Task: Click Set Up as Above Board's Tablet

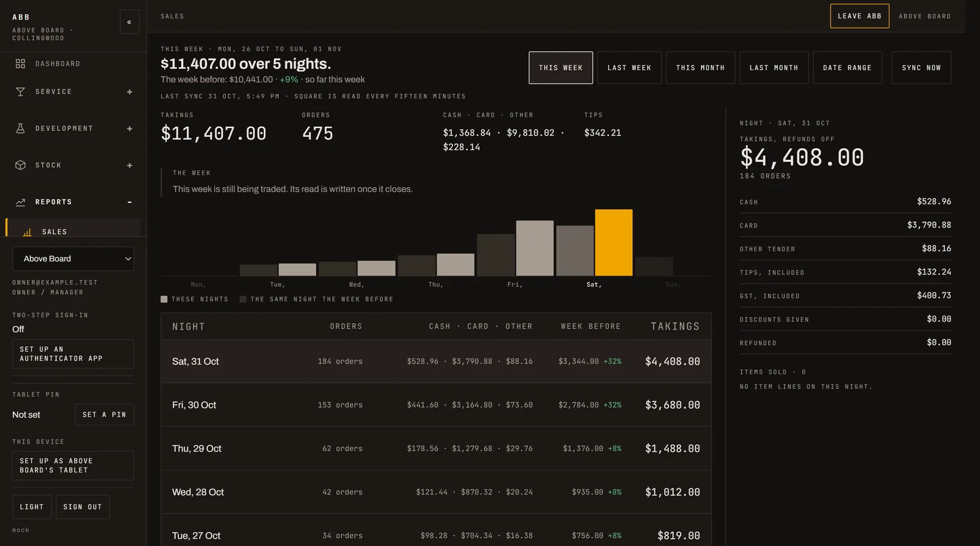Action: tap(73, 466)
